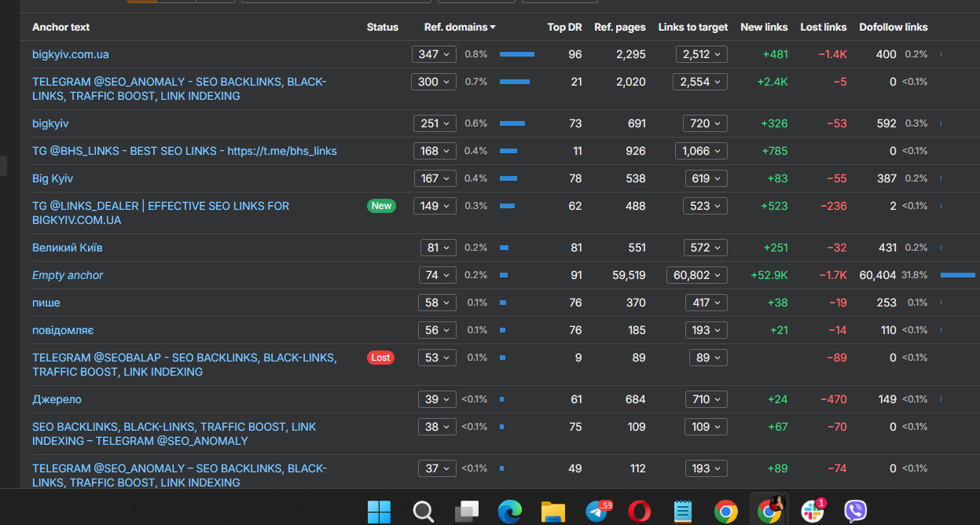Screen dimensions: 980x525
Task: Open the Notepad taskbar icon
Action: click(683, 512)
